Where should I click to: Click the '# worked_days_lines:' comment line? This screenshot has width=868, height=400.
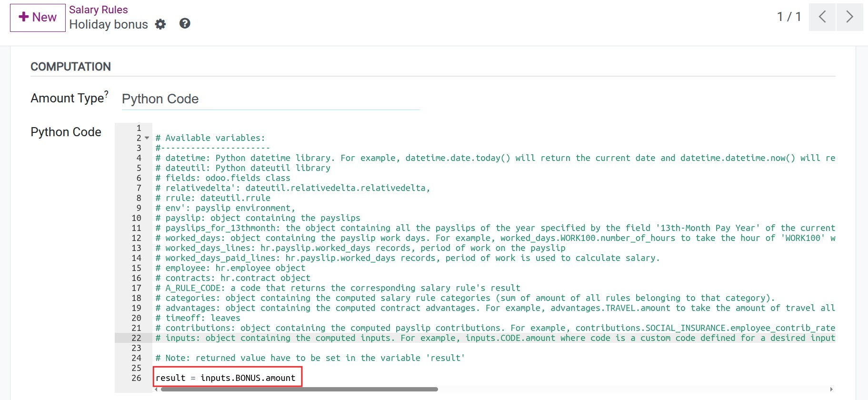(360, 248)
